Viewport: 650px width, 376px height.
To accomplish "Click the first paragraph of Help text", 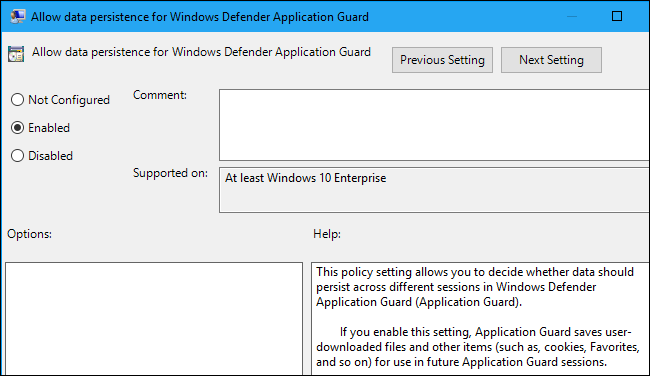I will (x=475, y=287).
